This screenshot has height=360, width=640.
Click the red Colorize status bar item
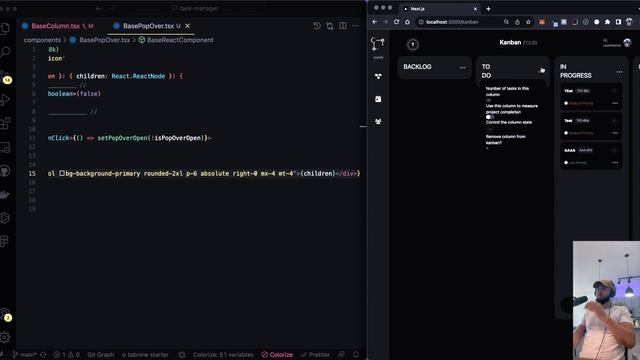click(277, 355)
